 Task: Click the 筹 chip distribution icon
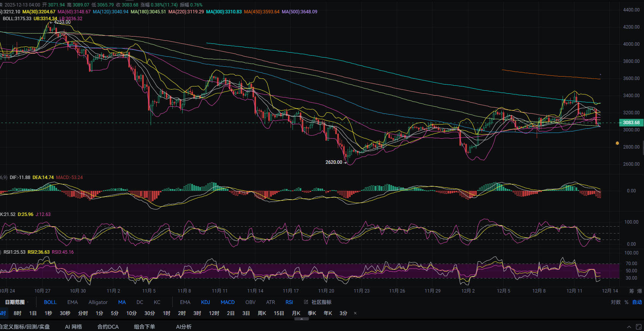631,291
